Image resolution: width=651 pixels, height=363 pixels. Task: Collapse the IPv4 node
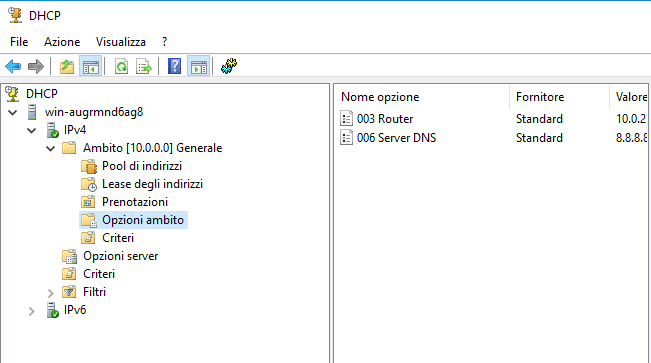click(32, 130)
